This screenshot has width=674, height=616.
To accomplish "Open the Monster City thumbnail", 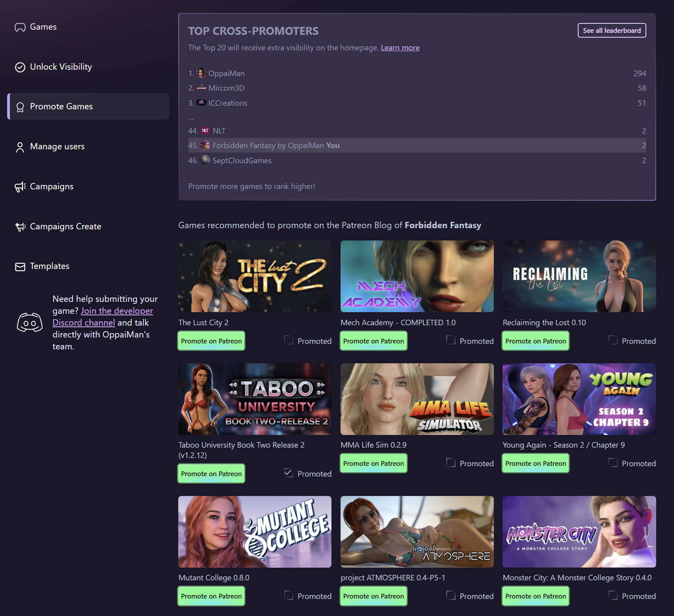I will [x=579, y=532].
